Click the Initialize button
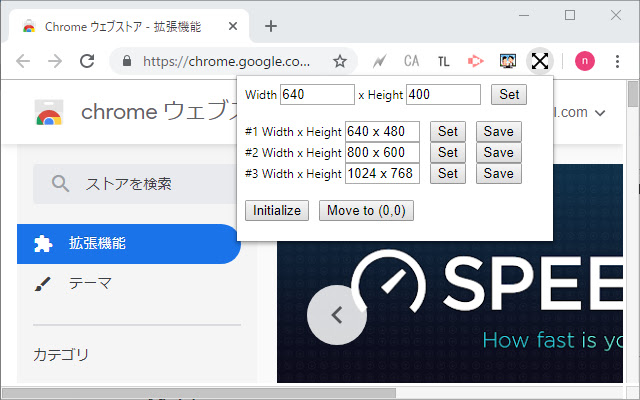 point(277,210)
